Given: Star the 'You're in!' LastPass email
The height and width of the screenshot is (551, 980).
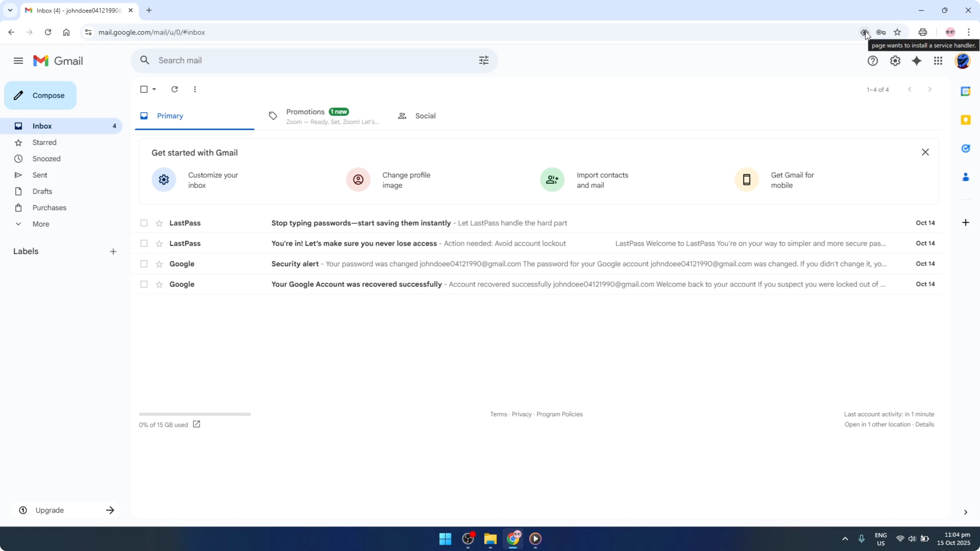Looking at the screenshot, I should pyautogui.click(x=160, y=243).
